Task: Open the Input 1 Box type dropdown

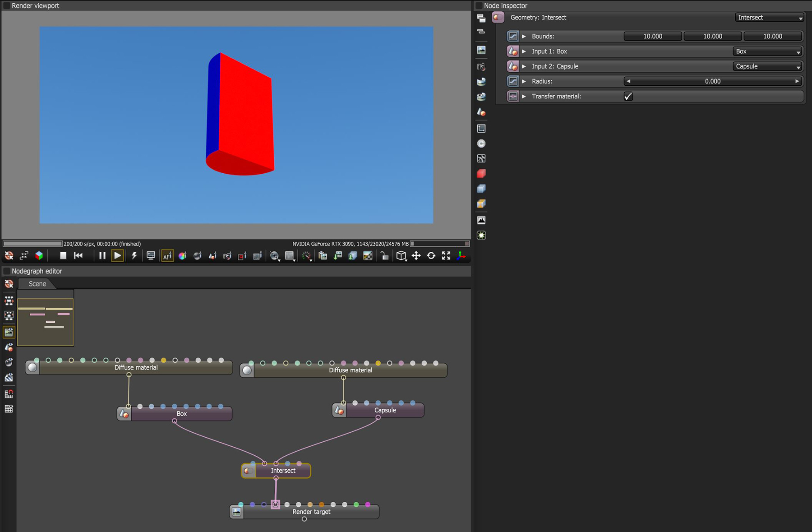Action: click(x=767, y=51)
